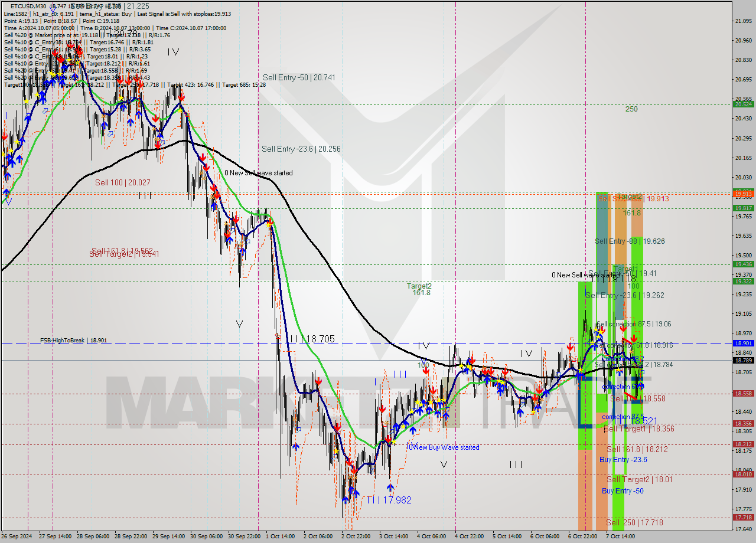756x543 pixels.
Task: Click the 'Point A:19.13' info text
Action: 21,21
